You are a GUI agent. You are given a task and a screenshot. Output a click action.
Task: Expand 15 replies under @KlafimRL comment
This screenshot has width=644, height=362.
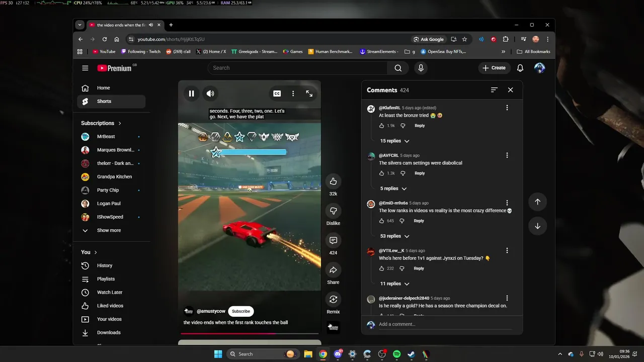click(x=394, y=141)
